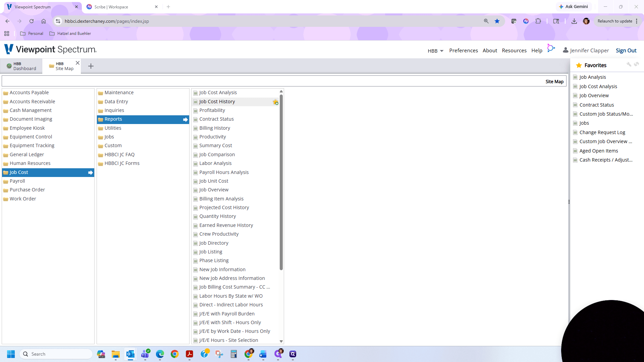The image size is (644, 362).
Task: Open Aged Open Items favorite
Action: (x=598, y=151)
